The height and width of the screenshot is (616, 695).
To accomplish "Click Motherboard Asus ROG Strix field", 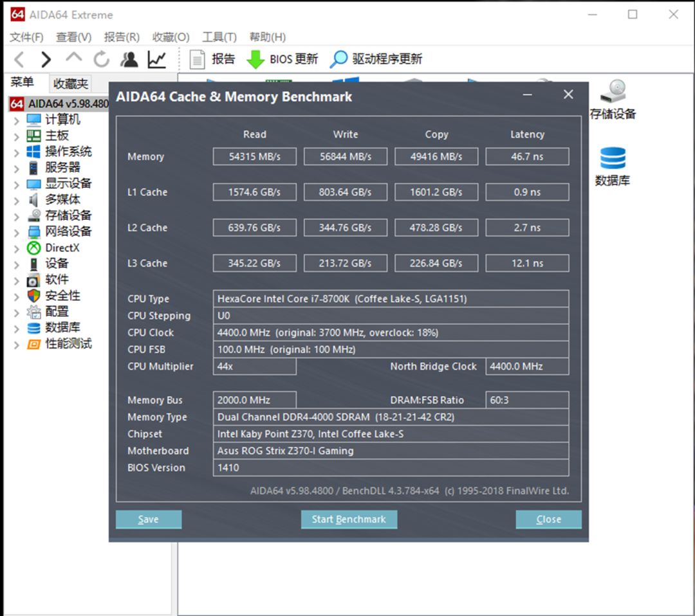I will pyautogui.click(x=391, y=451).
